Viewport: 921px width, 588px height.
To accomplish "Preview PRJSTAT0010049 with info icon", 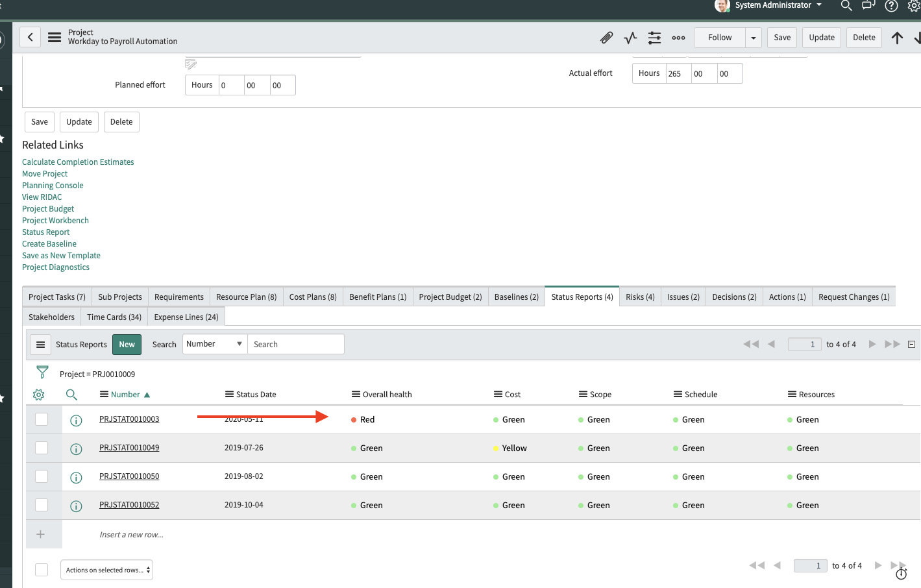I will (x=76, y=449).
